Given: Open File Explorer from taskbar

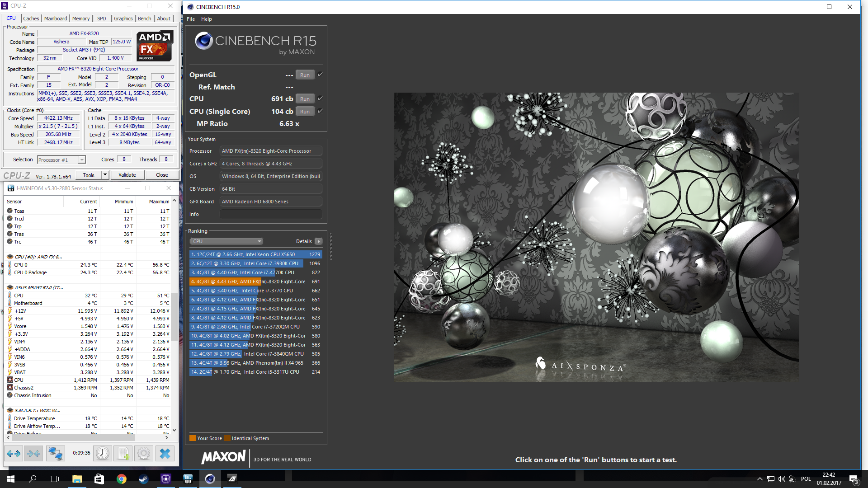Looking at the screenshot, I should 77,479.
